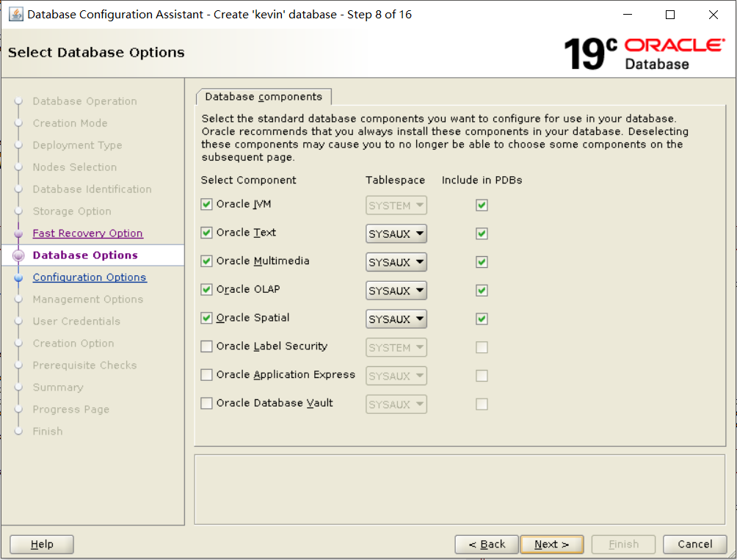Click the Progress Page step label
Image resolution: width=737 pixels, height=560 pixels.
(x=71, y=410)
